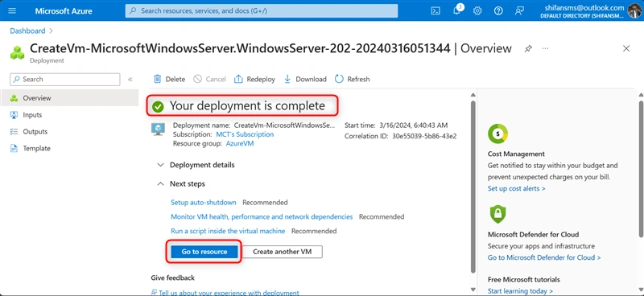Open the help question mark icon

[x=498, y=11]
